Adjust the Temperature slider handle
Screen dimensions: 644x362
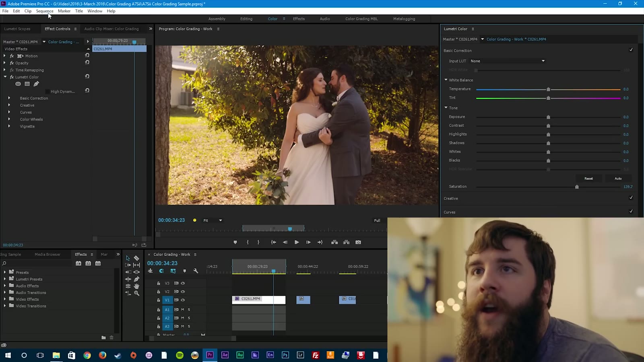[548, 89]
